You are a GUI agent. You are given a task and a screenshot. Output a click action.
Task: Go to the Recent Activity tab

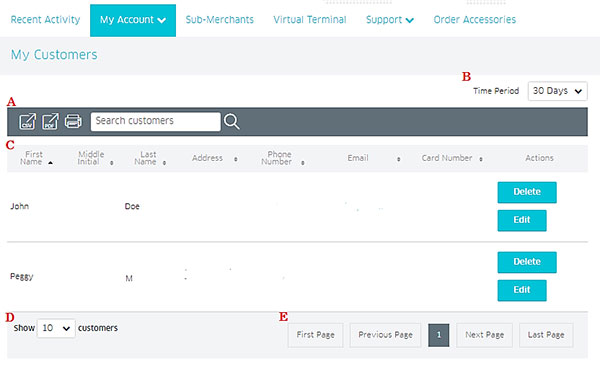point(45,20)
